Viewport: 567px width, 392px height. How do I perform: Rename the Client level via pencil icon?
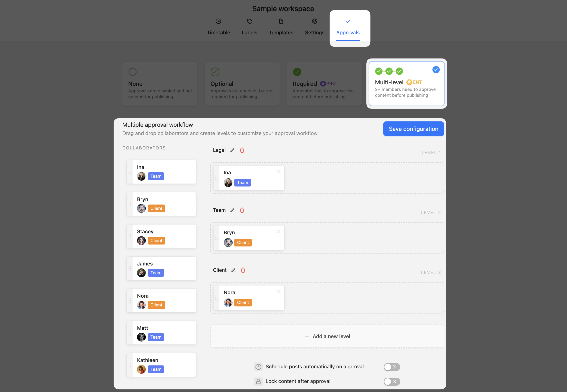[x=233, y=270]
